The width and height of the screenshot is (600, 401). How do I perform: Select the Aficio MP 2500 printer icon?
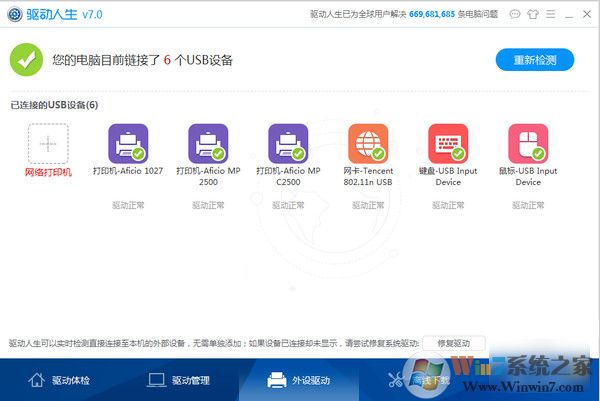[208, 144]
